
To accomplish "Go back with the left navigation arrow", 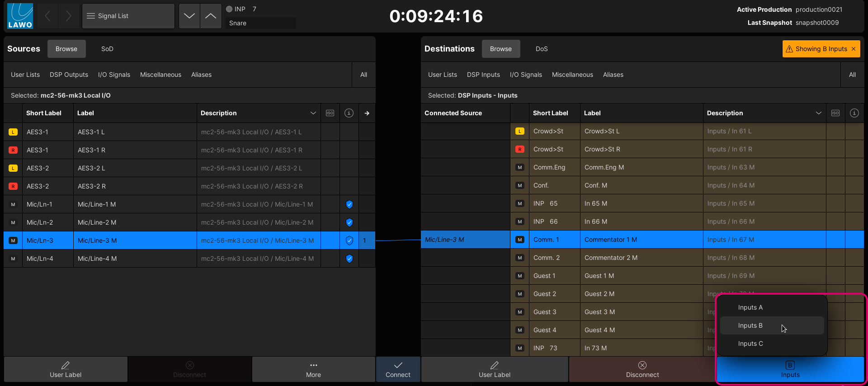I will click(x=47, y=16).
